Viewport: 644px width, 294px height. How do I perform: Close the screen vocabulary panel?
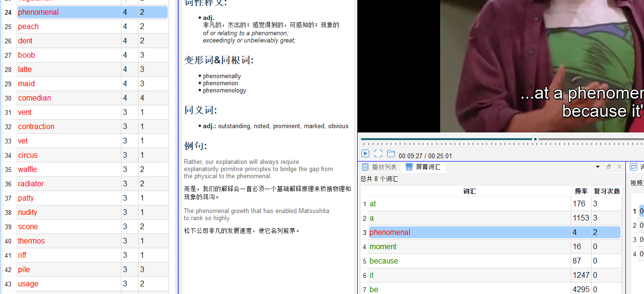pos(620,167)
